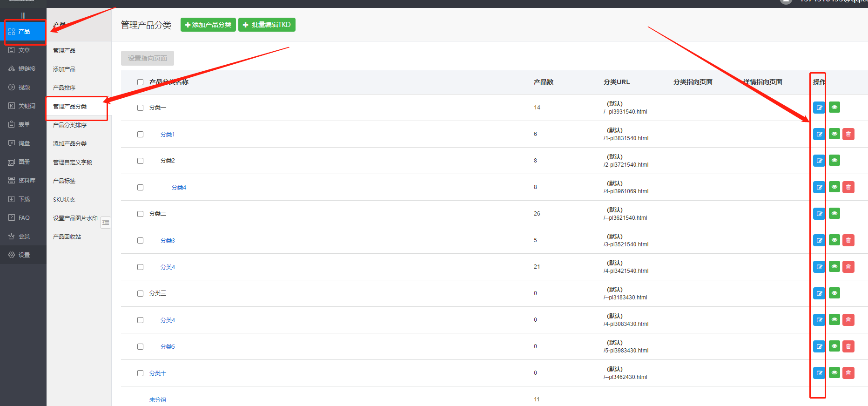Open the 设置 gear item in left sidebar
Viewport: 868px width, 406px height.
click(x=23, y=255)
